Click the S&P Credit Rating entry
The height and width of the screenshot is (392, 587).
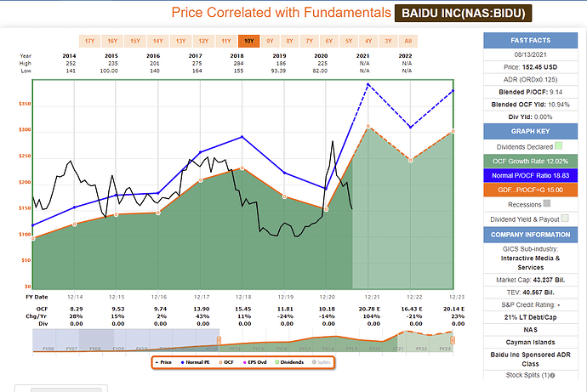531,305
